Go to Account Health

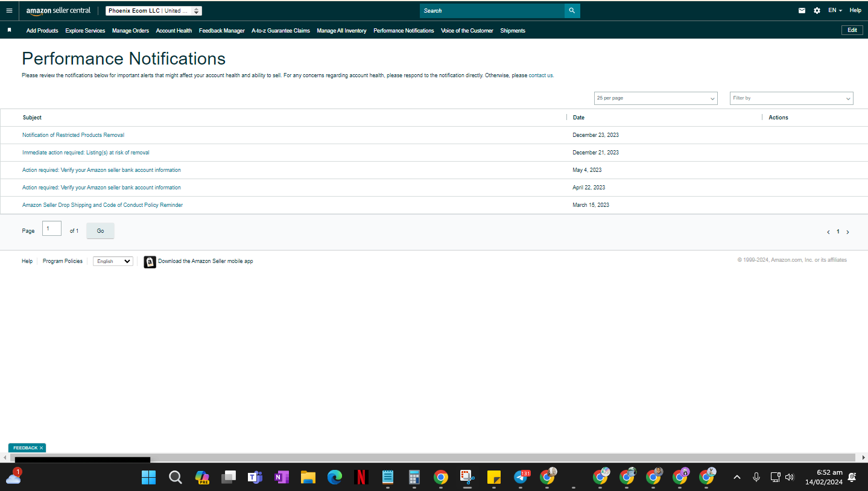click(x=174, y=31)
